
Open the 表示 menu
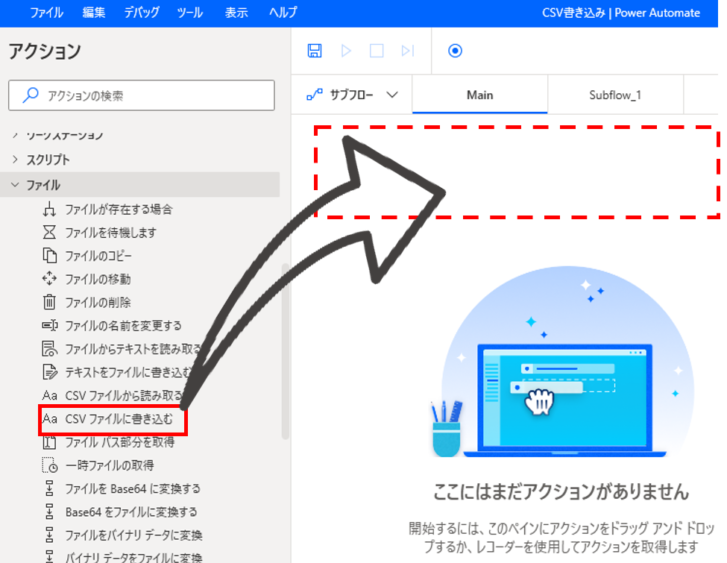(236, 13)
